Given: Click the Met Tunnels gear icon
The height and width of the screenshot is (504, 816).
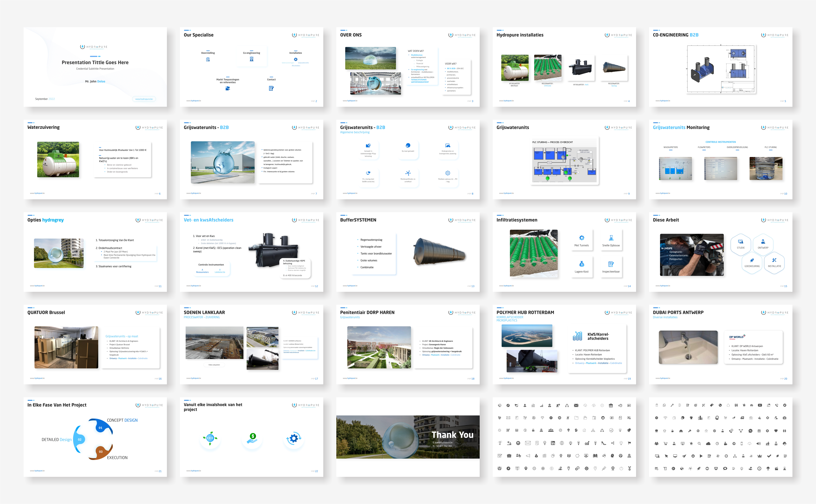Looking at the screenshot, I should tap(582, 238).
